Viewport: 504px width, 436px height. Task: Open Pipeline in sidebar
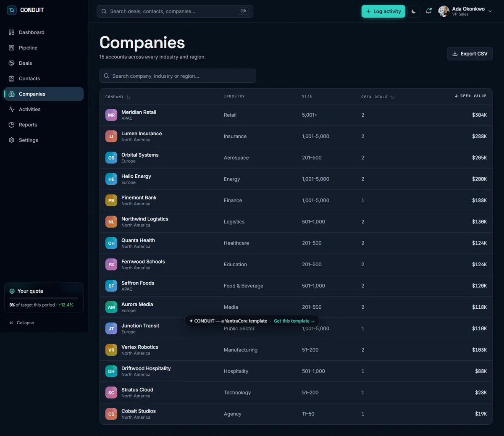(x=44, y=48)
